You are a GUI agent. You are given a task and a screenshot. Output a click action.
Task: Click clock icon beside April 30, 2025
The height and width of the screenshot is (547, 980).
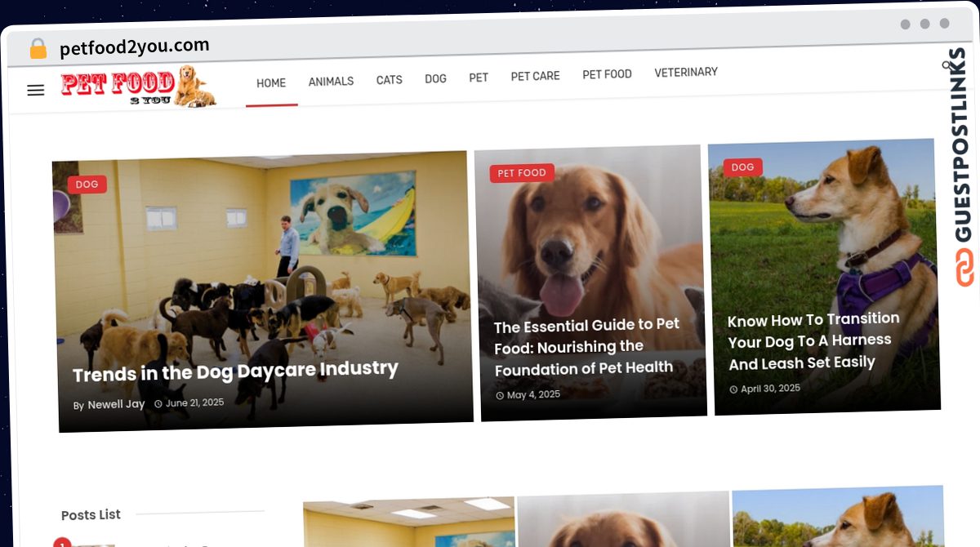733,389
